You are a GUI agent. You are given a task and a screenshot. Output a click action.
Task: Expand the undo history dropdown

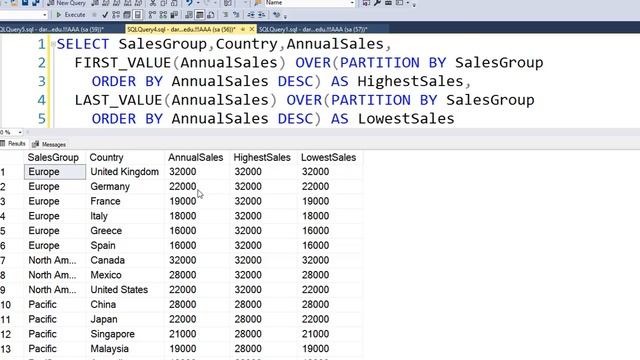[198, 3]
